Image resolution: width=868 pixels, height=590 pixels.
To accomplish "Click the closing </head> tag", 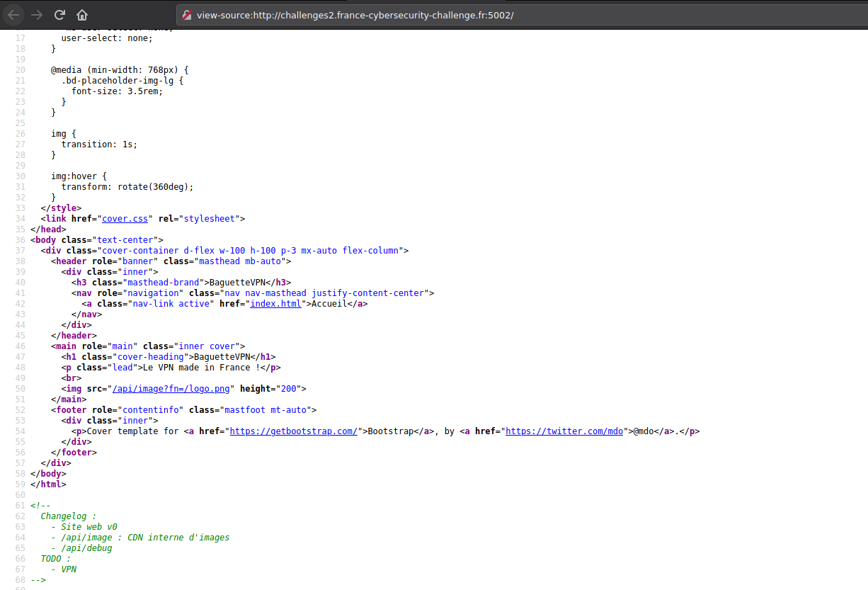I will coord(48,229).
